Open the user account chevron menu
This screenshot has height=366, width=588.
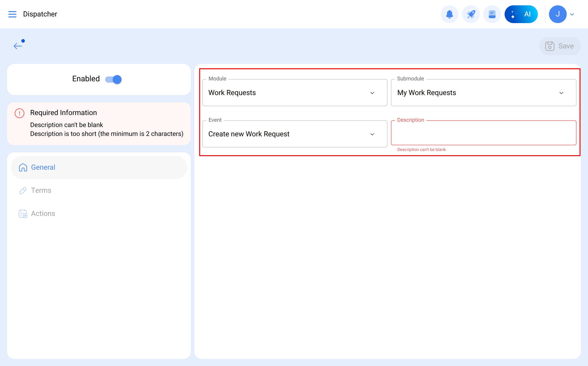click(x=572, y=14)
